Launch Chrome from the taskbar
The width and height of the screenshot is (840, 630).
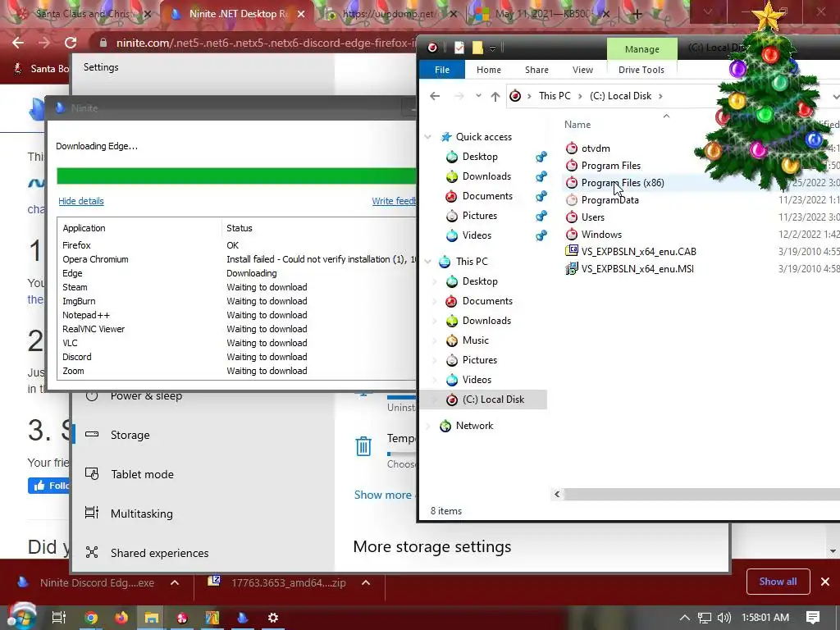91,618
